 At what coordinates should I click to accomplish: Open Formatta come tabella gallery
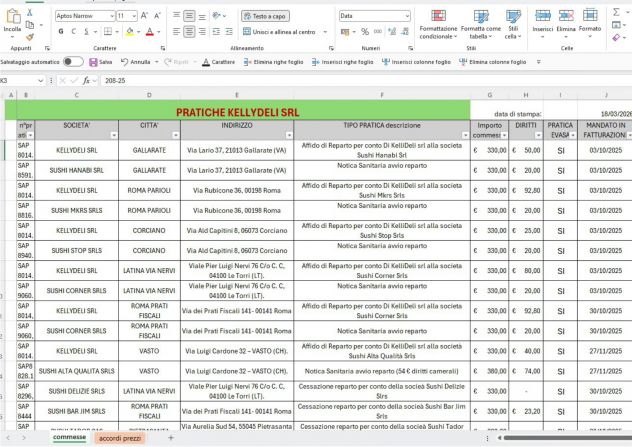(480, 24)
